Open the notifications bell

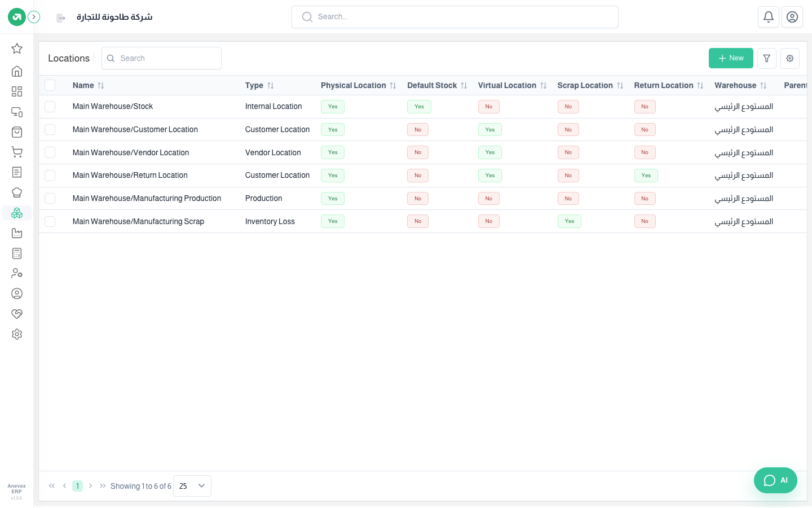tap(769, 17)
